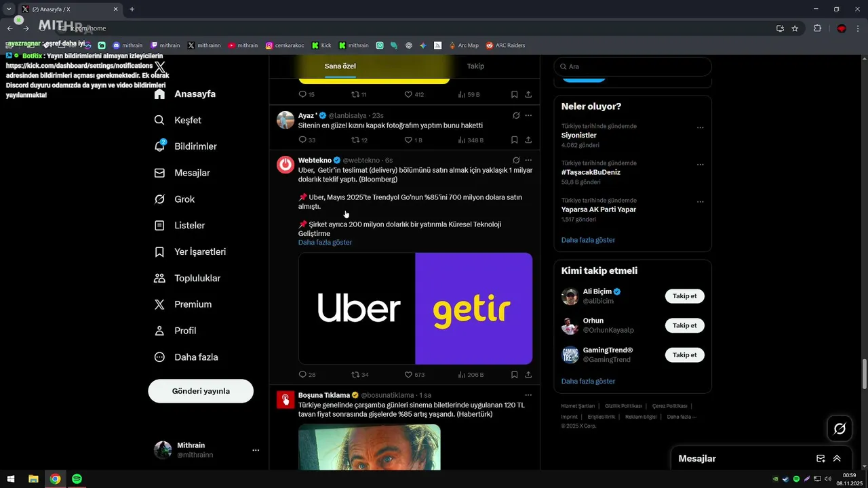
Task: Open Profil page
Action: [x=175, y=331]
